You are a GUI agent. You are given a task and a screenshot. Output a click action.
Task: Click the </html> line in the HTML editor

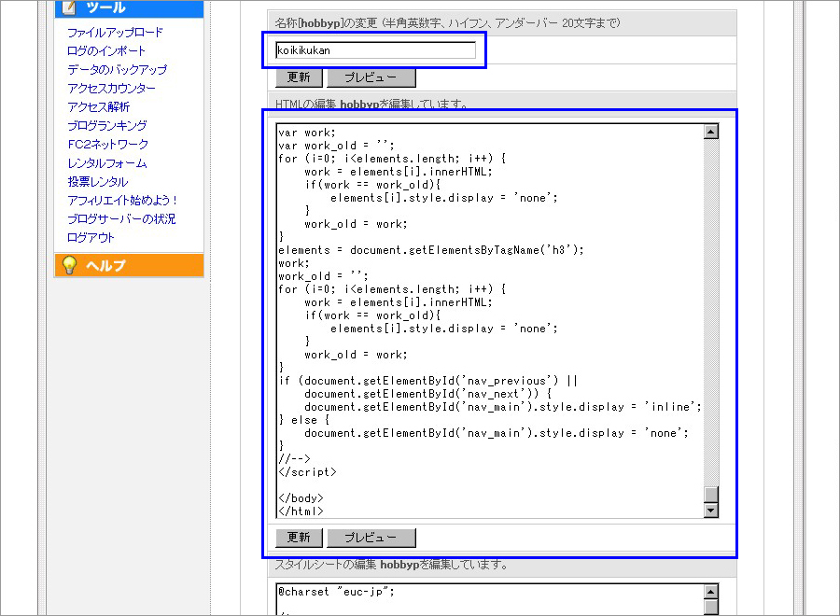coord(301,511)
